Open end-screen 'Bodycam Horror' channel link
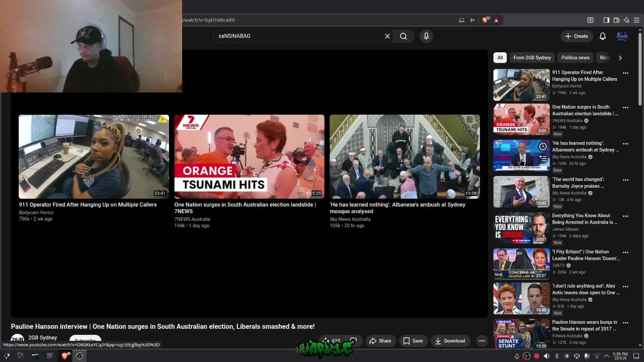The width and height of the screenshot is (644, 362). pyautogui.click(x=36, y=213)
